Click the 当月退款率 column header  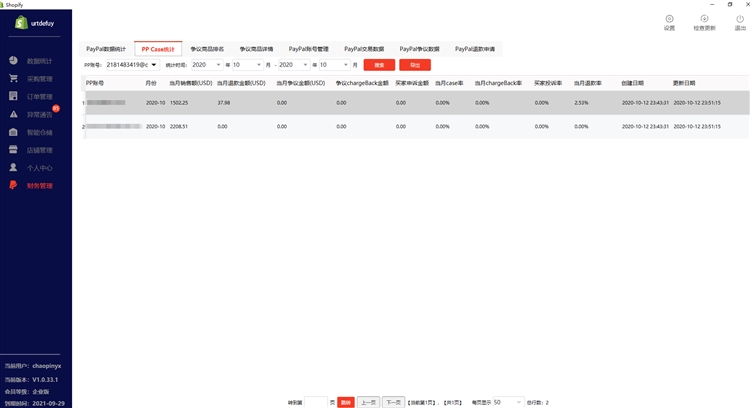[x=588, y=83]
